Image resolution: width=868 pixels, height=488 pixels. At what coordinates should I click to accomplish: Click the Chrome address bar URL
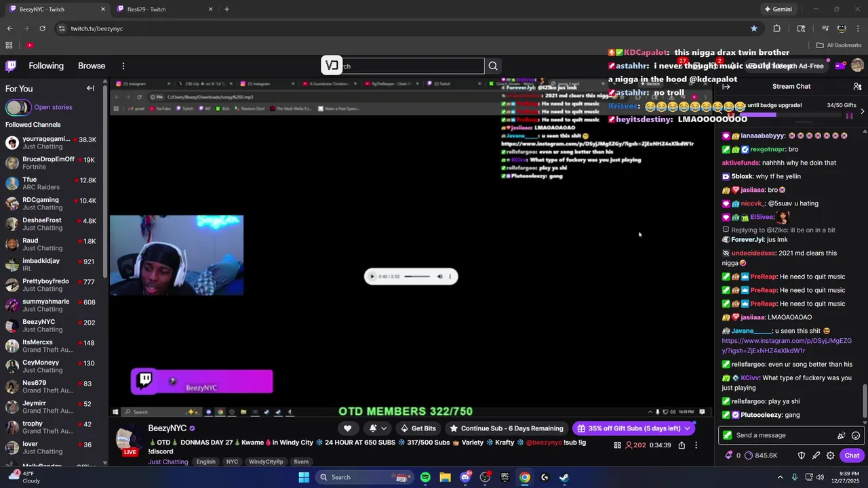tap(97, 28)
